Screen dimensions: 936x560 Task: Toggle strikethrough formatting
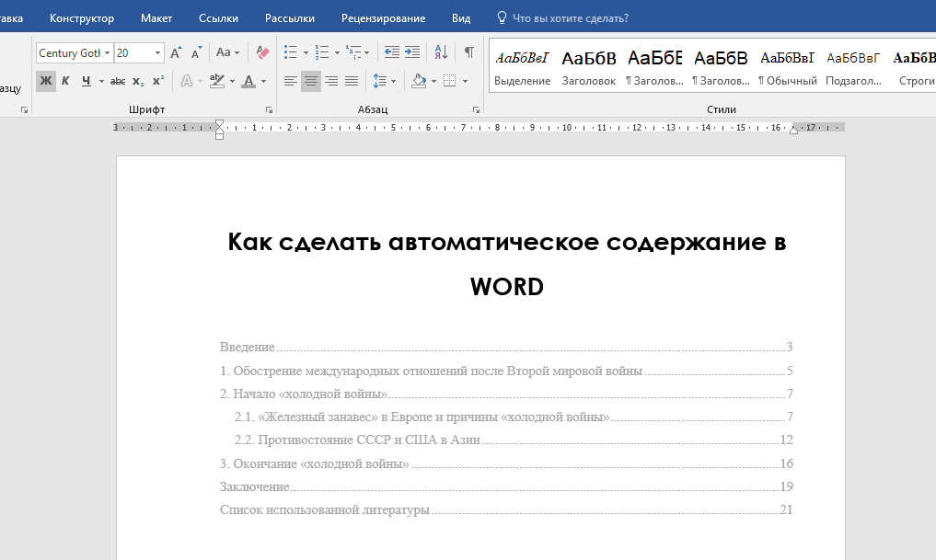(118, 81)
